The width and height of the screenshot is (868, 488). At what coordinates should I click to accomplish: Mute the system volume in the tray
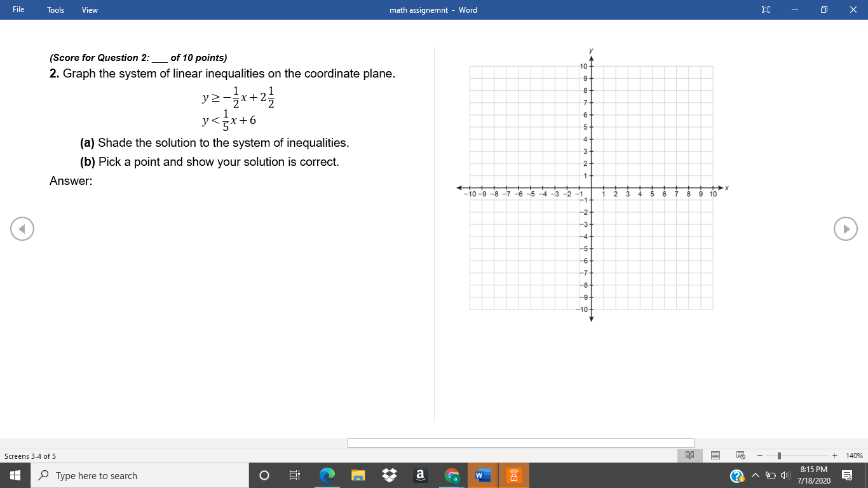pyautogui.click(x=784, y=475)
